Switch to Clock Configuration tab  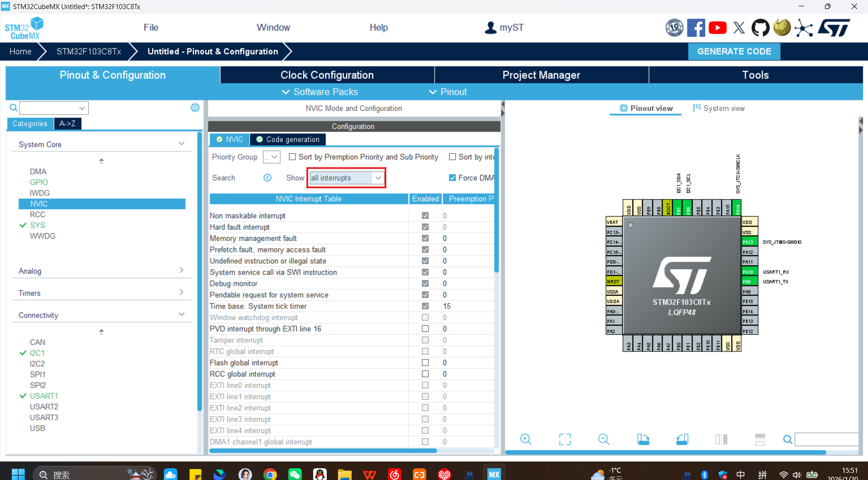[327, 75]
